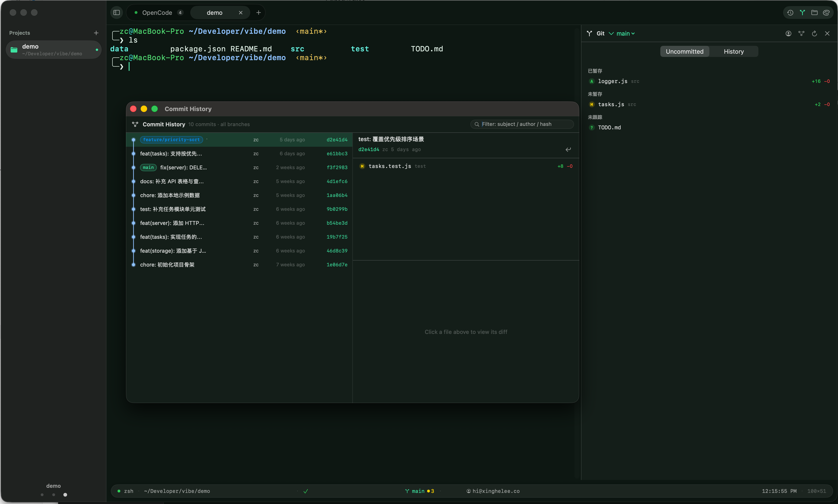Open the file browser folder icon

[x=814, y=12]
